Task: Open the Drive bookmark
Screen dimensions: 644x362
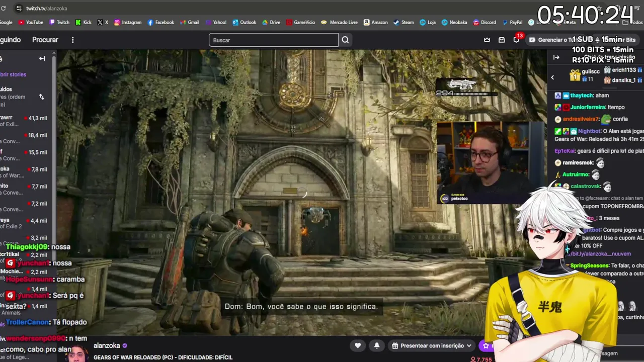Action: click(x=271, y=22)
